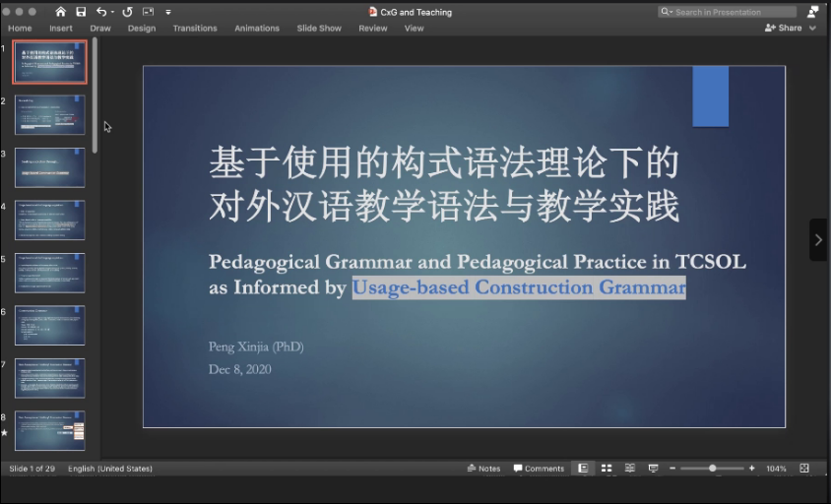Start slide show from status bar icon
The height and width of the screenshot is (504, 831).
coord(653,469)
